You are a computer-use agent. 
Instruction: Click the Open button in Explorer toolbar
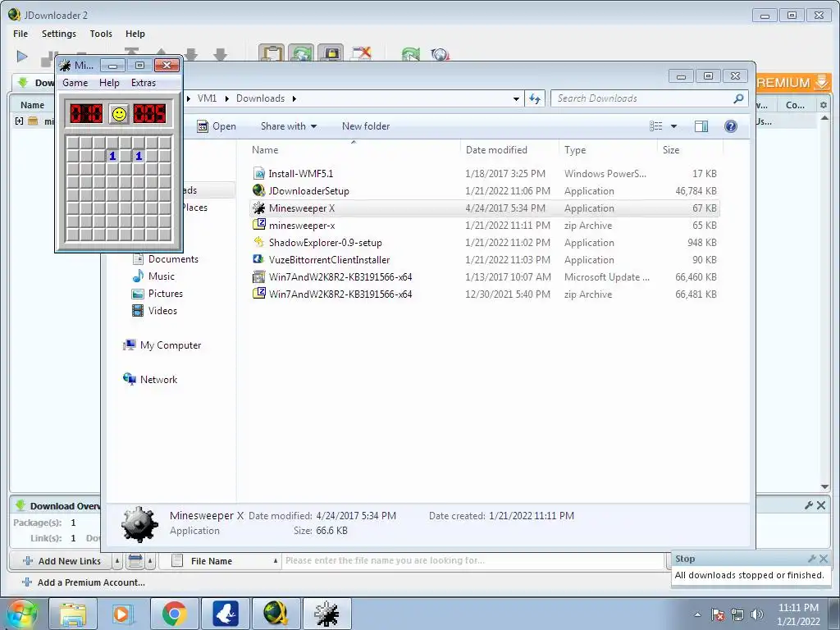click(x=217, y=126)
